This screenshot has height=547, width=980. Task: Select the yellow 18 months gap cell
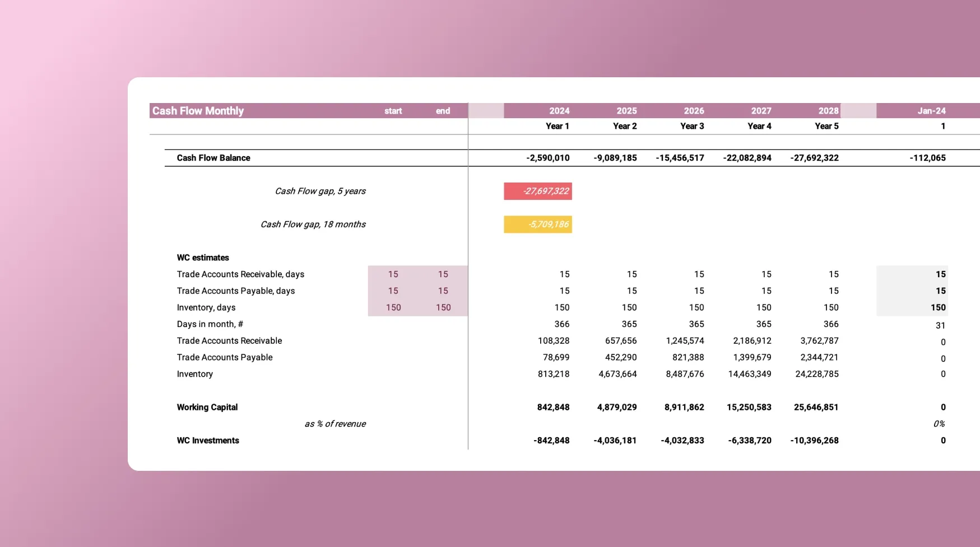click(x=537, y=225)
